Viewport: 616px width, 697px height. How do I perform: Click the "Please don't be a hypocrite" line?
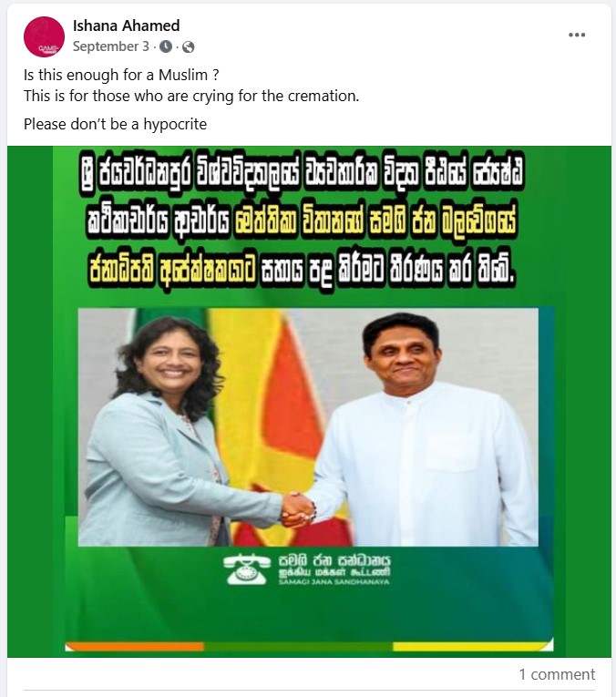(115, 124)
